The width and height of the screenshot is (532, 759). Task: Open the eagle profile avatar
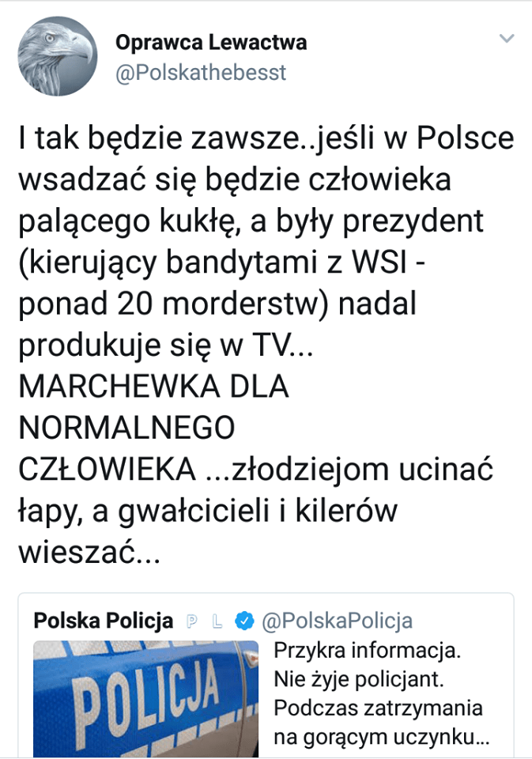coord(58,56)
